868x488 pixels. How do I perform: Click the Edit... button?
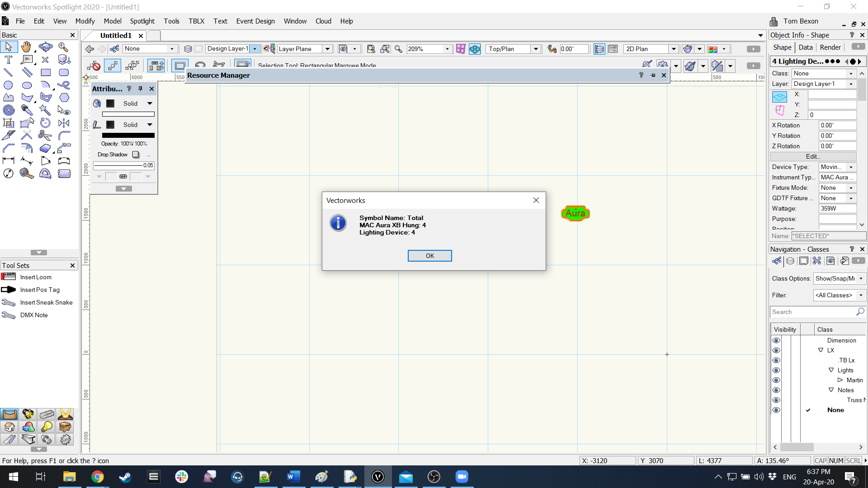[813, 156]
